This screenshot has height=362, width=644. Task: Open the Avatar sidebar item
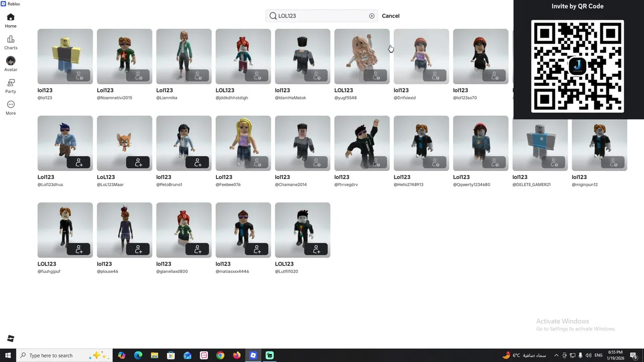pyautogui.click(x=11, y=64)
